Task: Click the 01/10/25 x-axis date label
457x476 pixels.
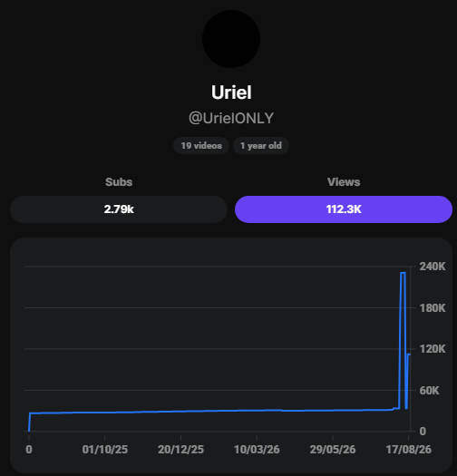Action: pos(105,450)
